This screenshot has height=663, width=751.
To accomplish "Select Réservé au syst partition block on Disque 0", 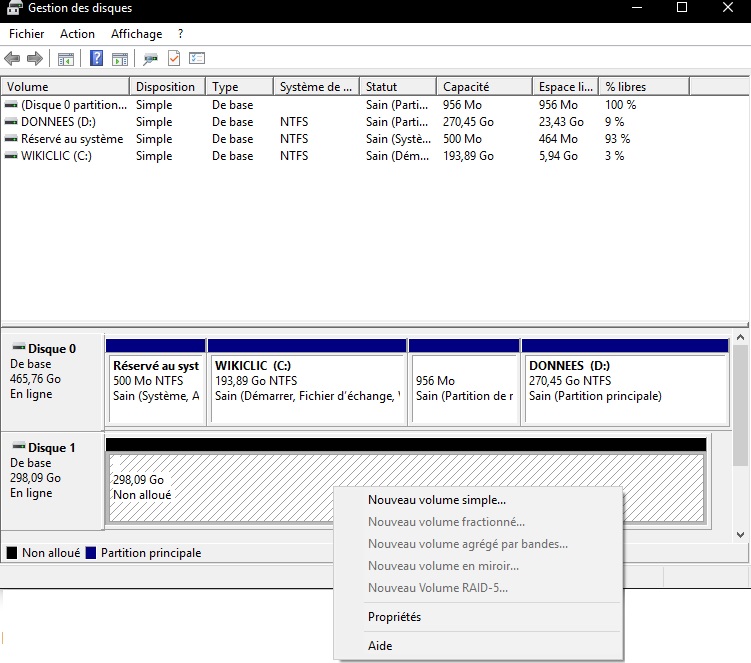I will [156, 382].
